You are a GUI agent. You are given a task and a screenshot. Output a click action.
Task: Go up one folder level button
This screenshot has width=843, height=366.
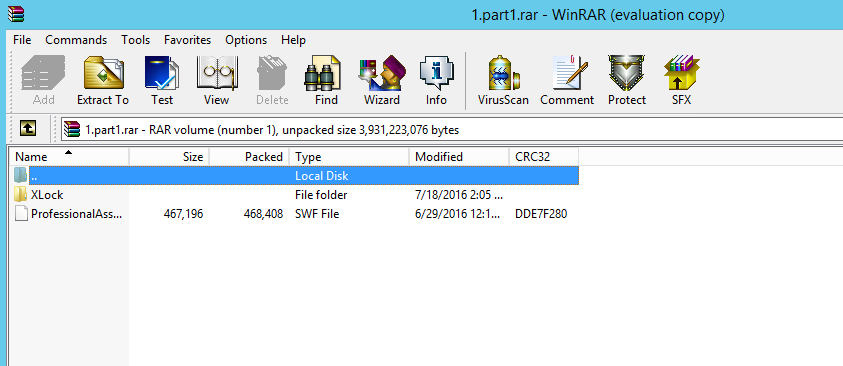(28, 128)
